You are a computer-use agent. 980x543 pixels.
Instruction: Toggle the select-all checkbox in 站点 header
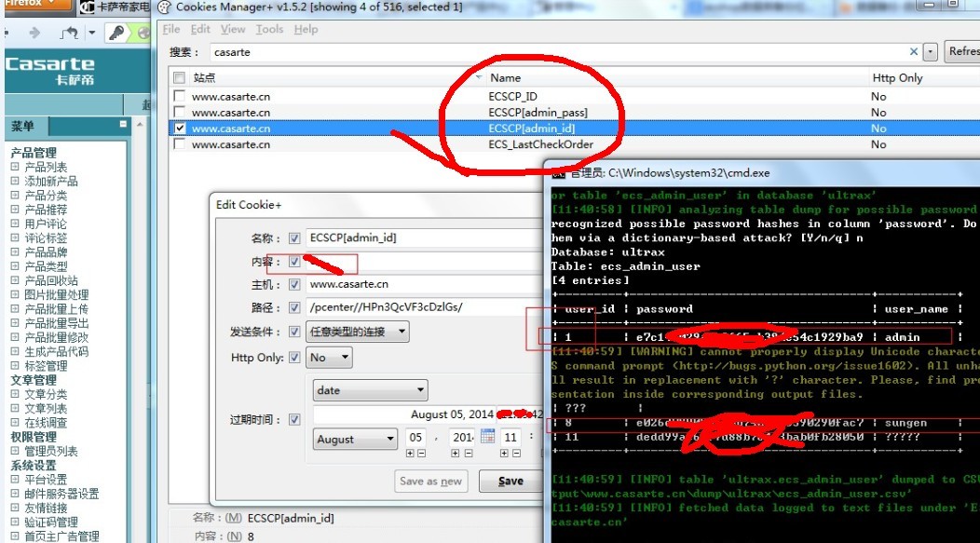(x=180, y=77)
